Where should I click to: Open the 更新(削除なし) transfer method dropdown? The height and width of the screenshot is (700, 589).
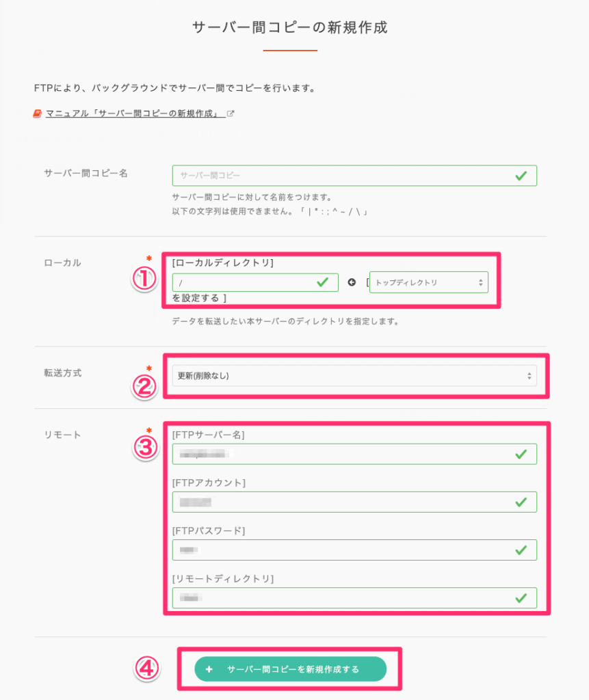click(x=354, y=376)
